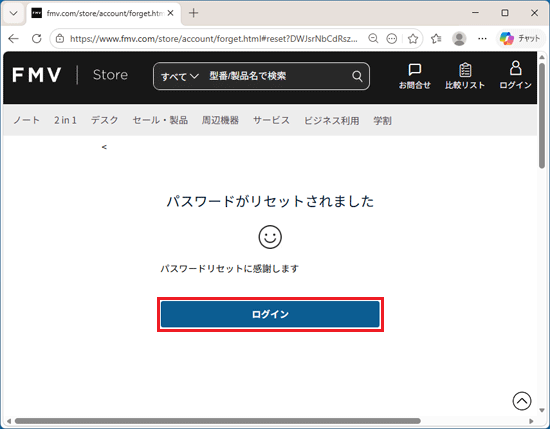
Task: Open the favorites list icon
Action: pos(436,38)
